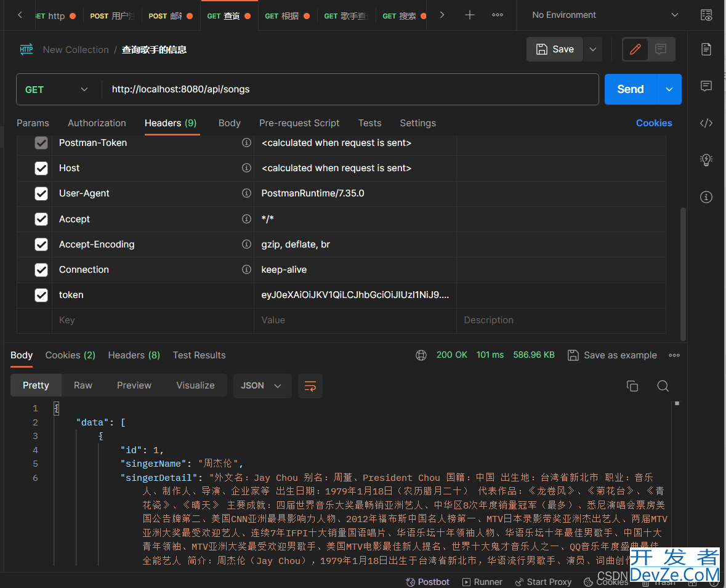Screen dimensions: 726x588
Task: Uncheck the token header checkbox
Action: coord(41,295)
